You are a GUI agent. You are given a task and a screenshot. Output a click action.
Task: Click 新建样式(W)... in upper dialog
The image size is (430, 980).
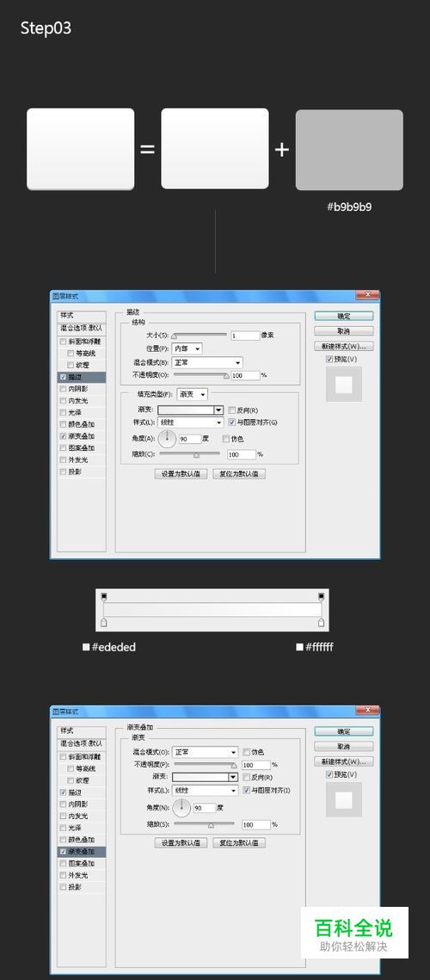point(344,346)
